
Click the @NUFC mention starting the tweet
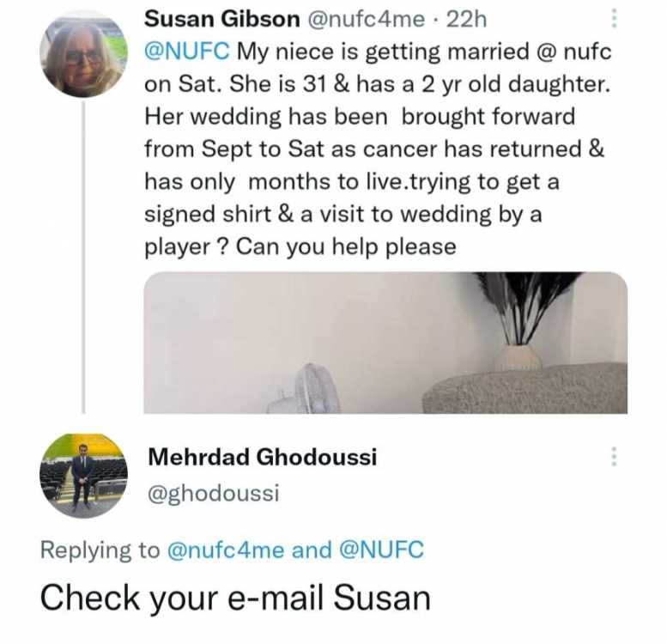[x=187, y=52]
